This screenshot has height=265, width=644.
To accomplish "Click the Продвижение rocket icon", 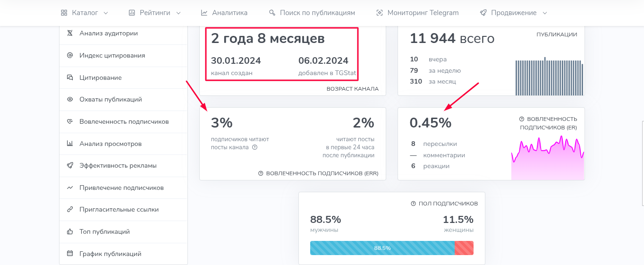I will tap(483, 13).
